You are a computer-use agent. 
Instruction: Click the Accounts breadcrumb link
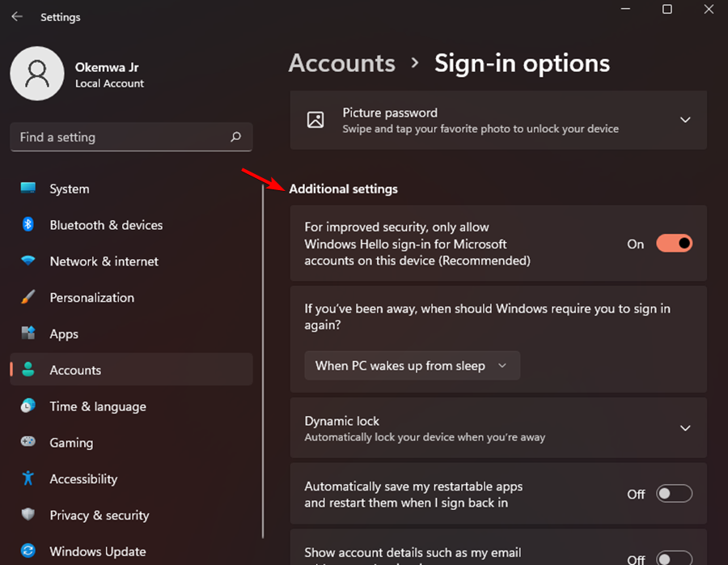(x=341, y=63)
